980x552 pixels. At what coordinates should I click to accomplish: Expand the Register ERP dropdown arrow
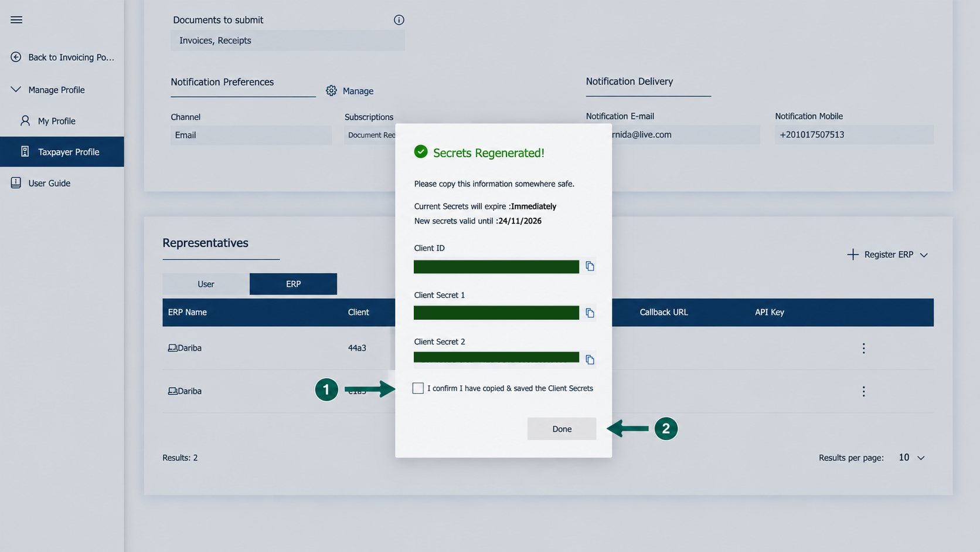924,255
